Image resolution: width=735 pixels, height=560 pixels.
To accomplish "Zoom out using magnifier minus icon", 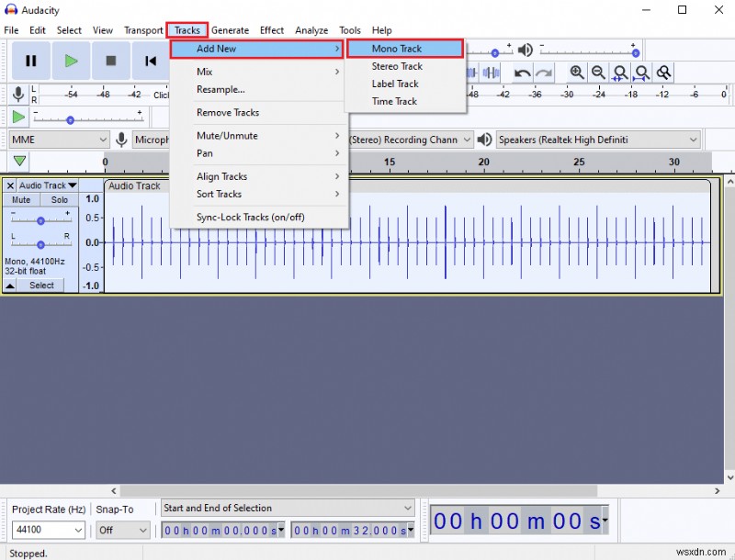I will click(x=598, y=73).
